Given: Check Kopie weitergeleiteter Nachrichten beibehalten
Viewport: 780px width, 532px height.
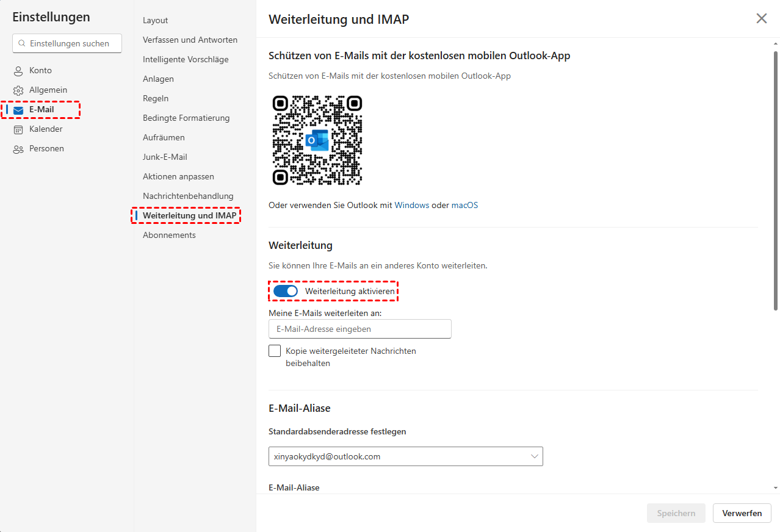Looking at the screenshot, I should (275, 351).
